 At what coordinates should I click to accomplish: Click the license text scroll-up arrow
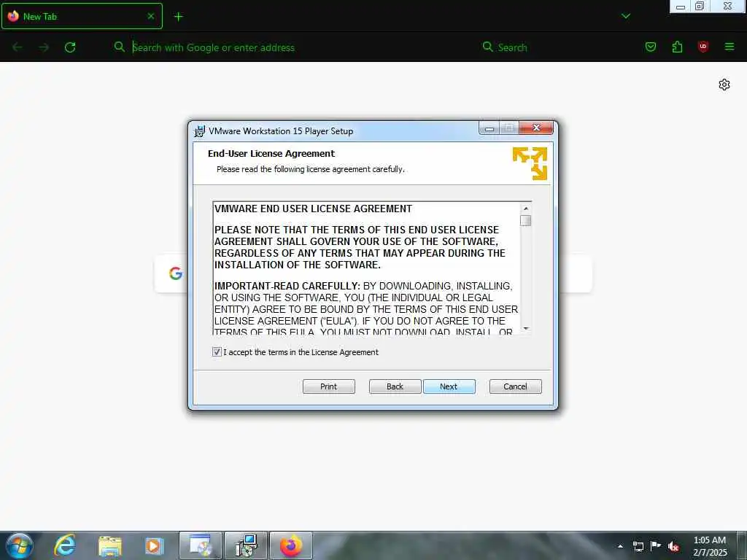[525, 209]
